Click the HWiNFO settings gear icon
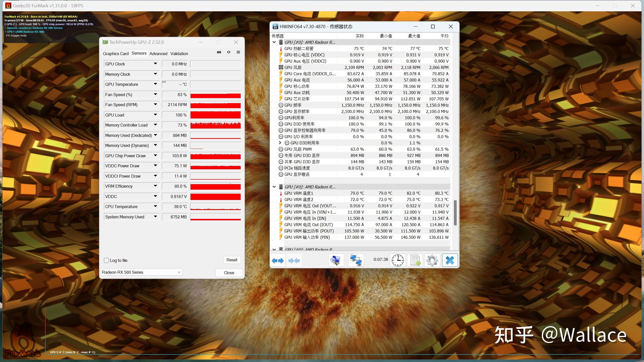This screenshot has width=644, height=362. click(x=431, y=260)
